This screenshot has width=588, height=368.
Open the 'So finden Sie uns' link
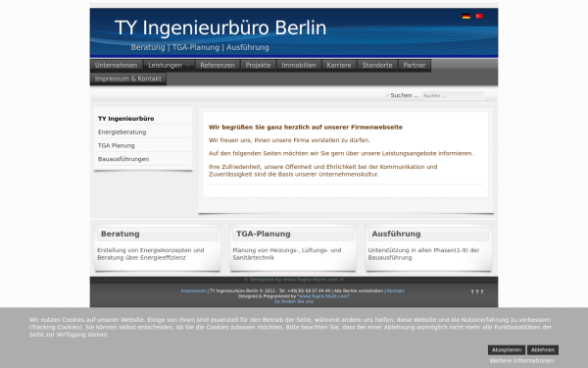[294, 301]
